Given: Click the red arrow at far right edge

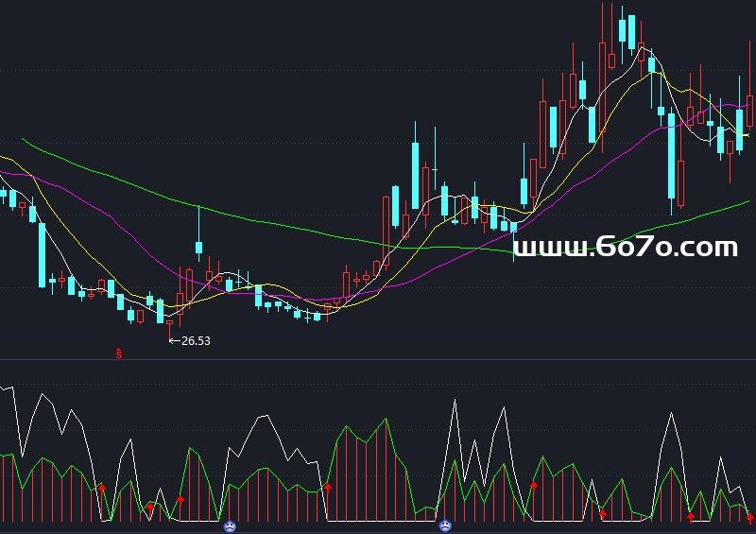Looking at the screenshot, I should 750,517.
